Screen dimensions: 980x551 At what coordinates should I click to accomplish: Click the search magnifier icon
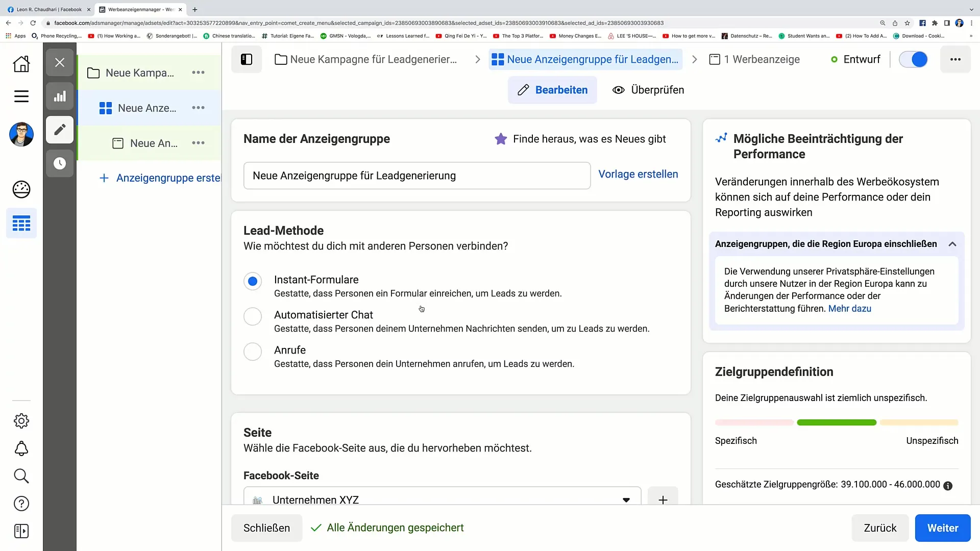(x=21, y=477)
